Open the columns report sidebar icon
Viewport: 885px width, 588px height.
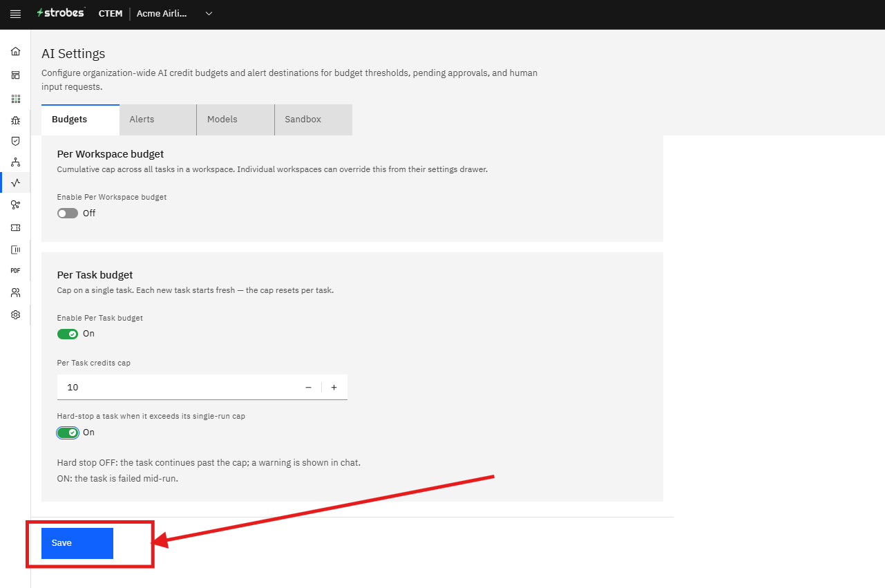point(15,249)
